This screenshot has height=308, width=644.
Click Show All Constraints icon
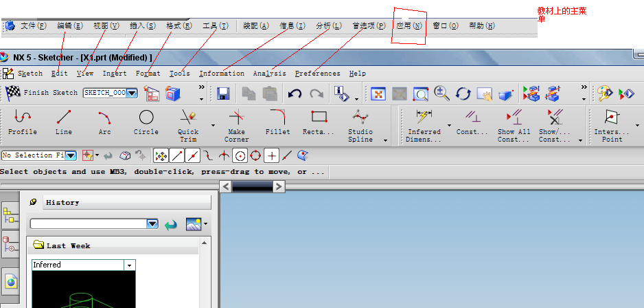pos(514,125)
